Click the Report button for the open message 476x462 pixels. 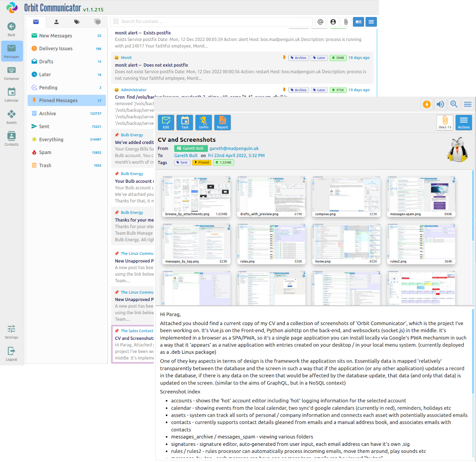point(222,123)
